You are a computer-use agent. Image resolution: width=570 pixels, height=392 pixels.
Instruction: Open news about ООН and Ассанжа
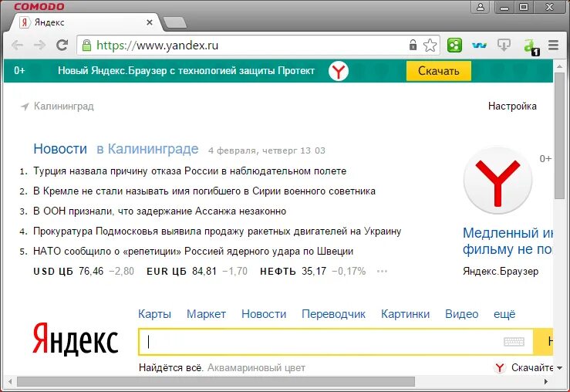(160, 211)
